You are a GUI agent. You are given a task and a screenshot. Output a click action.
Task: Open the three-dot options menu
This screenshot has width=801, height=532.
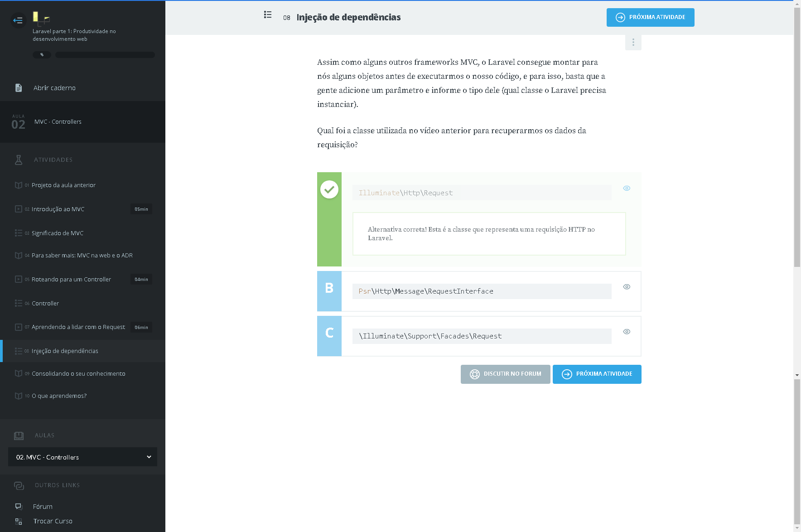[x=633, y=42]
